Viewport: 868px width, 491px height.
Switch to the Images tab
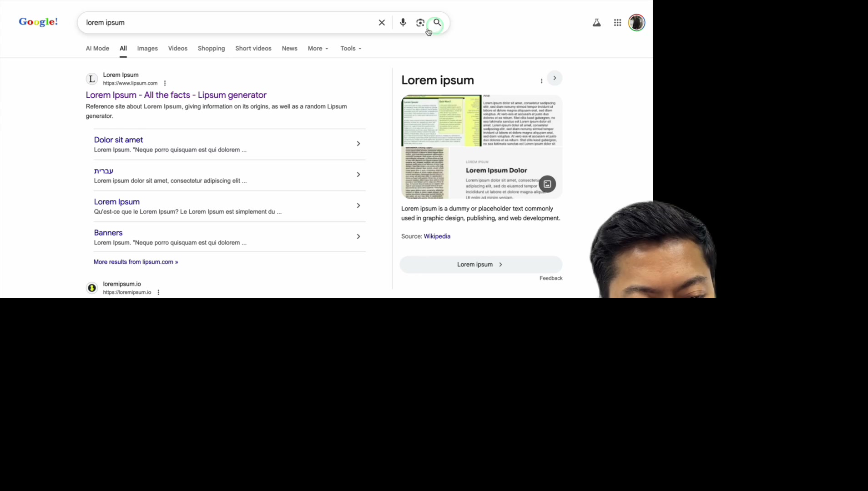(147, 49)
